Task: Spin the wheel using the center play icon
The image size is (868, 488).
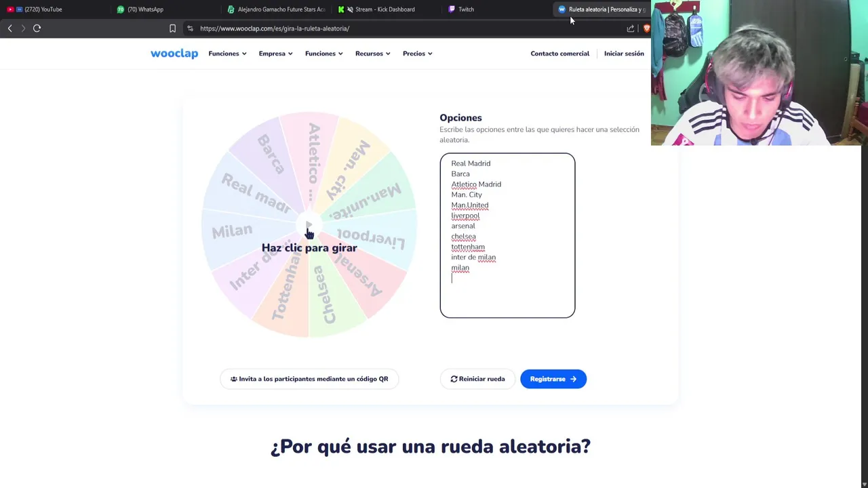Action: (x=309, y=225)
